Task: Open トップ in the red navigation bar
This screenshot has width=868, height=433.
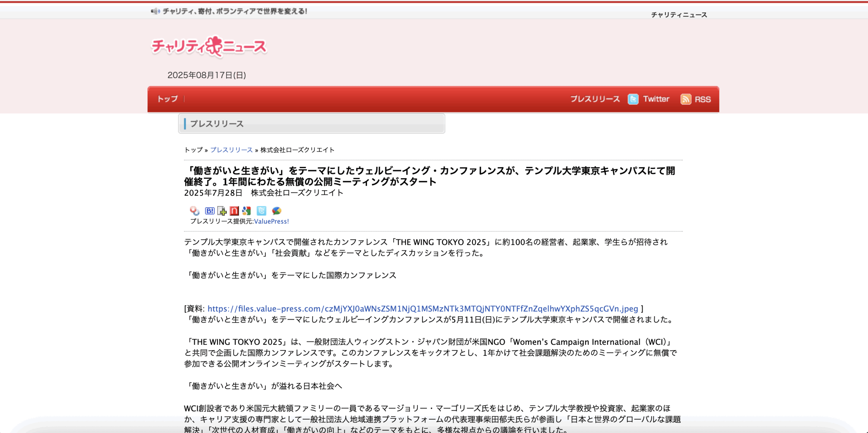Action: (167, 99)
